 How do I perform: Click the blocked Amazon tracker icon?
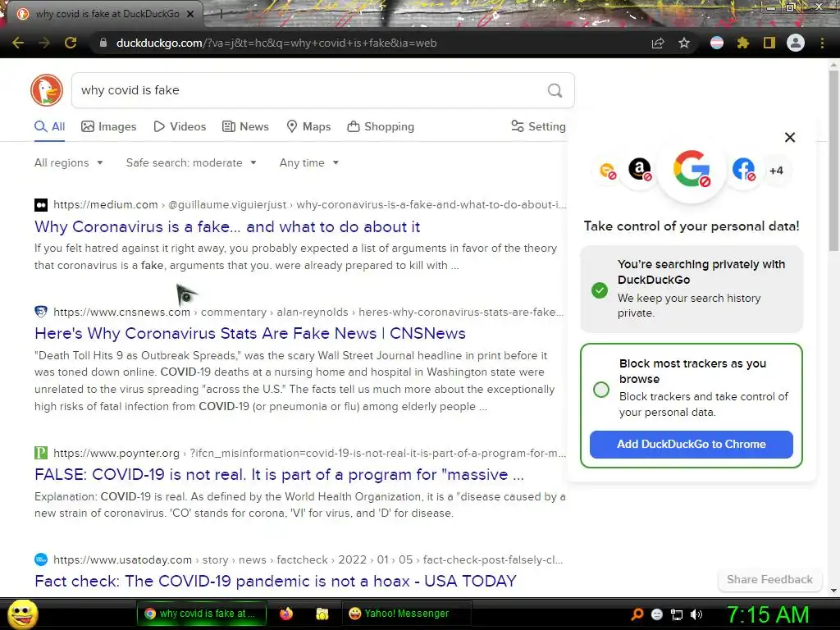(x=640, y=169)
